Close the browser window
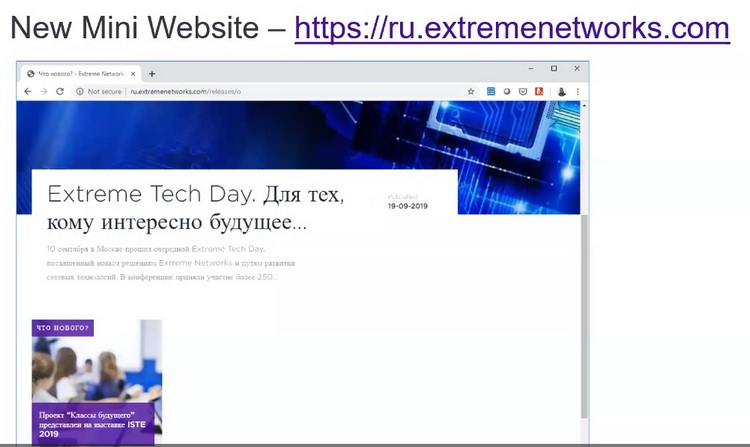 (x=577, y=68)
